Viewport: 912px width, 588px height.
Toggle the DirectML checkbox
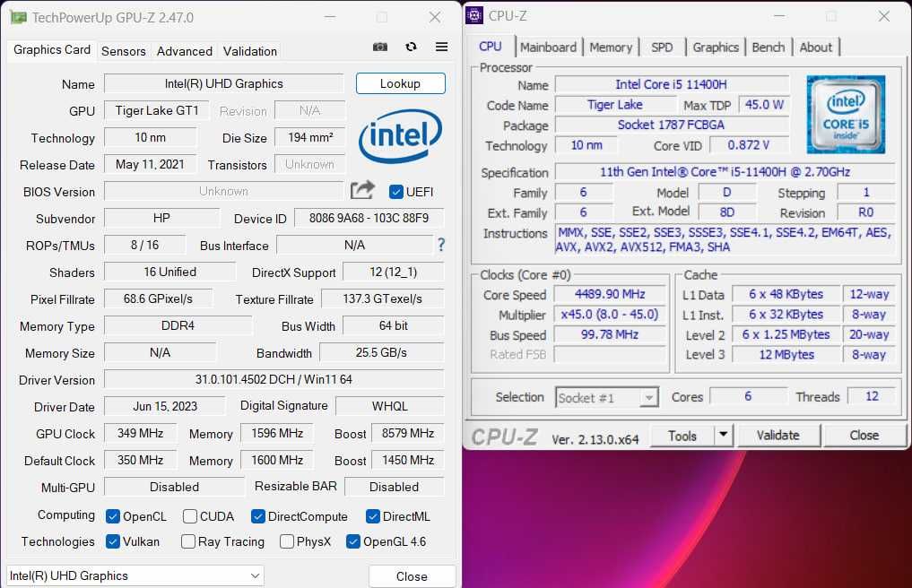click(x=373, y=516)
